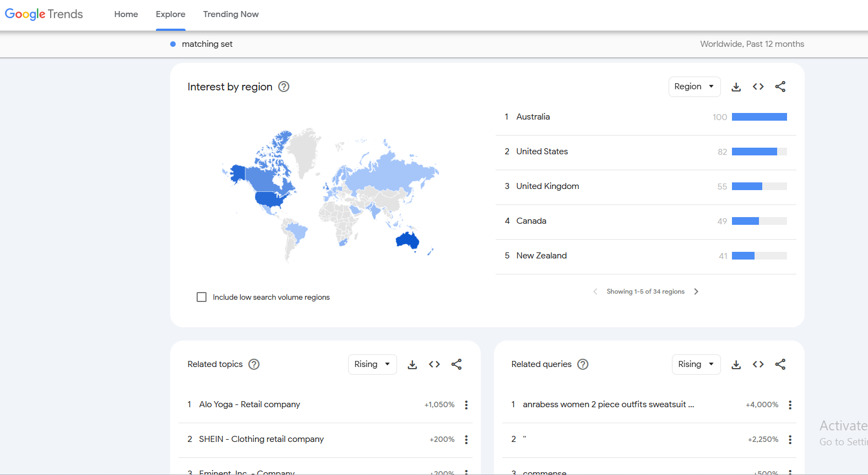The image size is (868, 475).
Task: Open anrabess women 2 piece outfits query
Action: (x=608, y=404)
